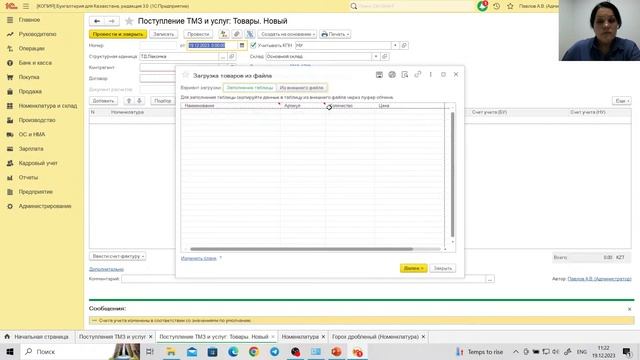
Task: Open the Главное section in sidebar
Action: [29, 20]
